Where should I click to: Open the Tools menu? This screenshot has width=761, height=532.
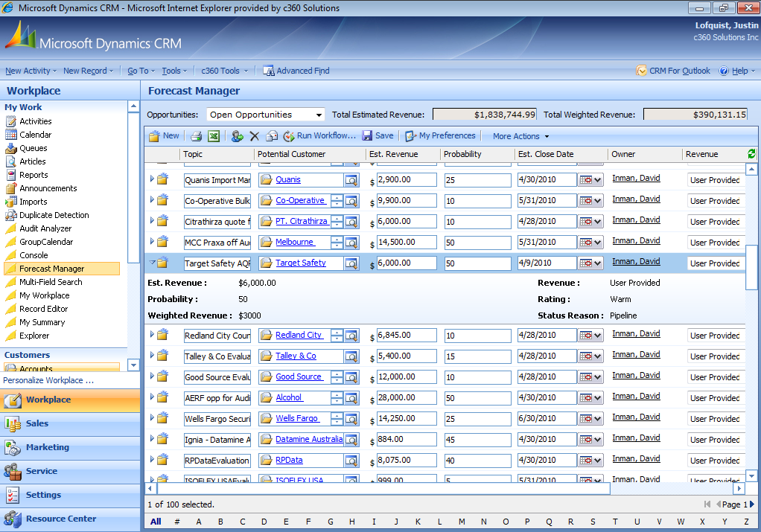173,71
